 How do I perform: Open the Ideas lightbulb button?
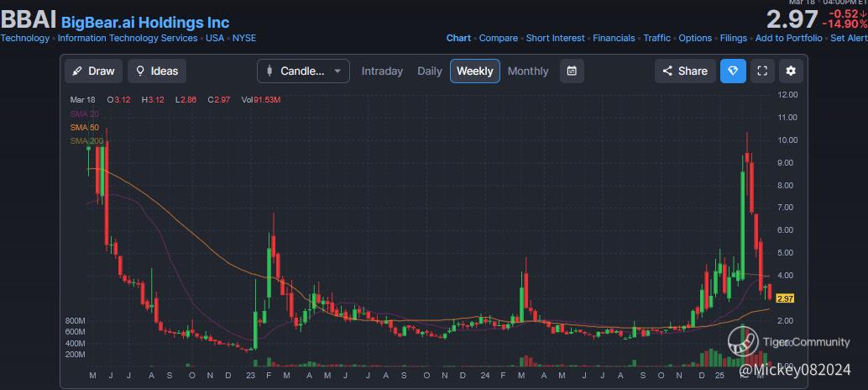157,71
